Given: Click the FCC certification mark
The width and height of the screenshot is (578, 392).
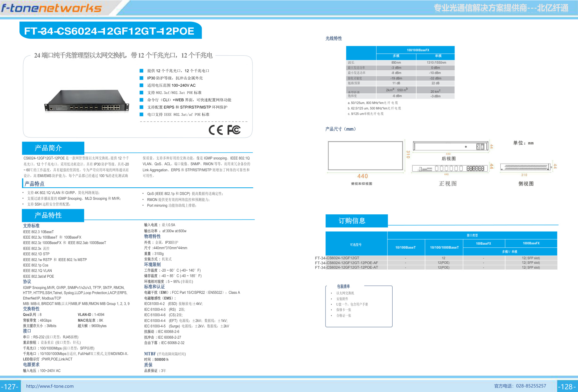Looking at the screenshot, I should [x=234, y=130].
